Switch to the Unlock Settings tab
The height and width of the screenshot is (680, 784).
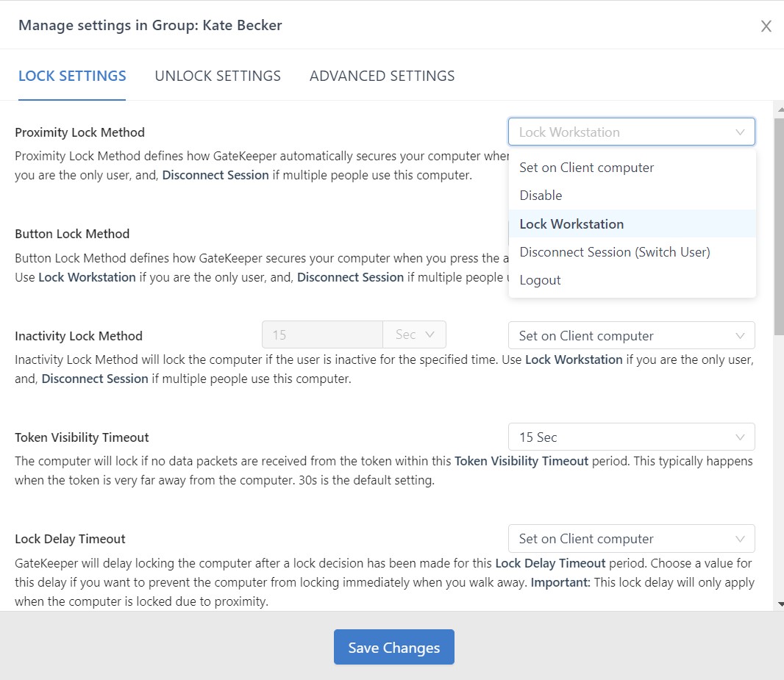pos(217,76)
